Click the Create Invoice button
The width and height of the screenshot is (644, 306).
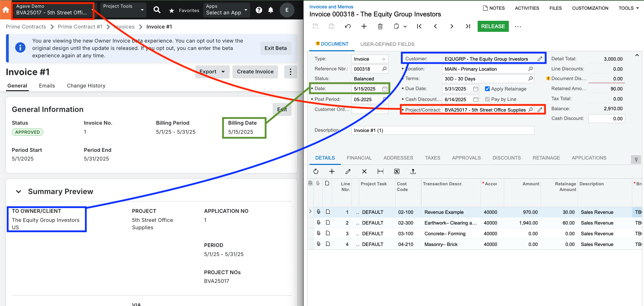(x=255, y=72)
